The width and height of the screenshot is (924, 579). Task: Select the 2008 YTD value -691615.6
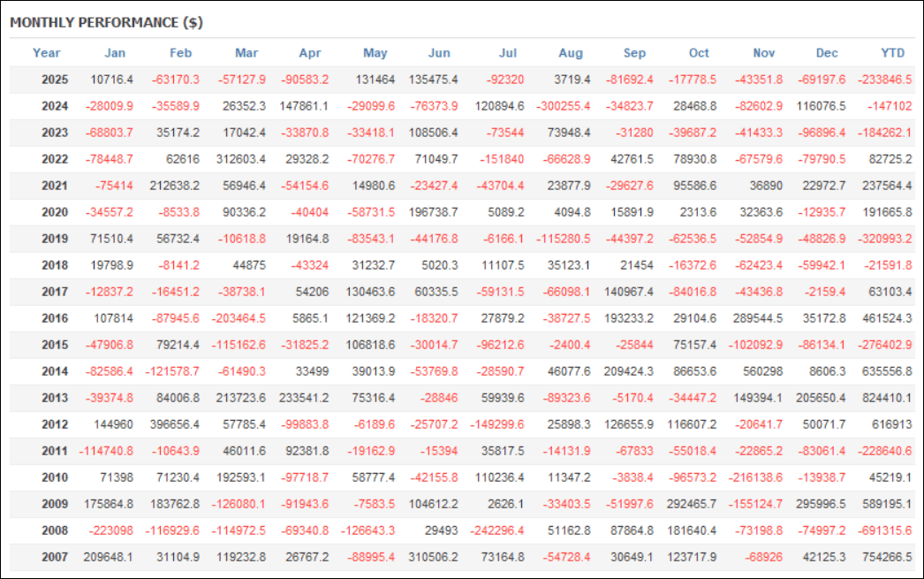click(885, 530)
